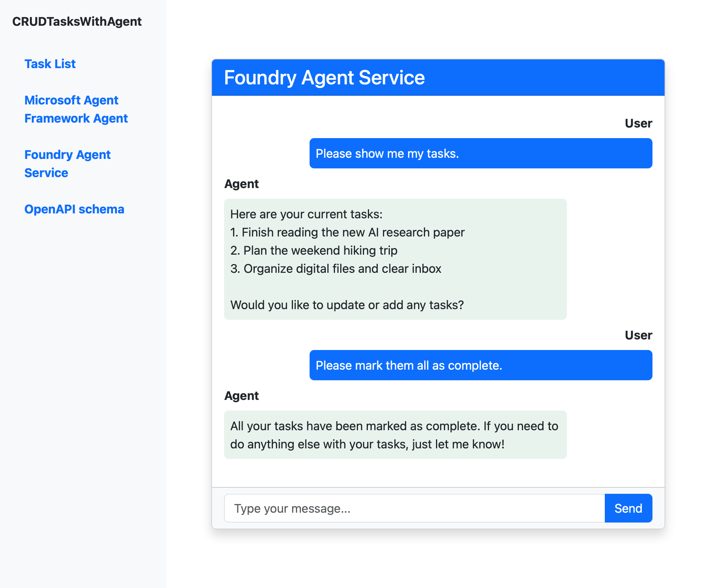Image resolution: width=710 pixels, height=588 pixels.
Task: Select the Foundry Agent Service link
Action: 67,163
